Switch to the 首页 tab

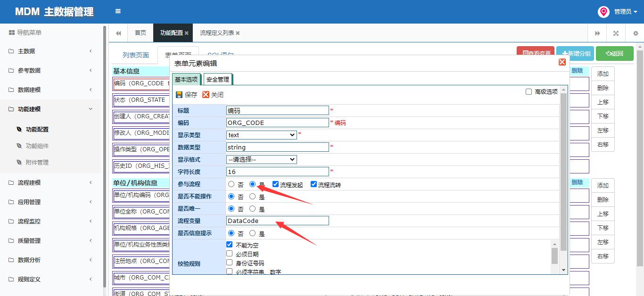pyautogui.click(x=140, y=33)
